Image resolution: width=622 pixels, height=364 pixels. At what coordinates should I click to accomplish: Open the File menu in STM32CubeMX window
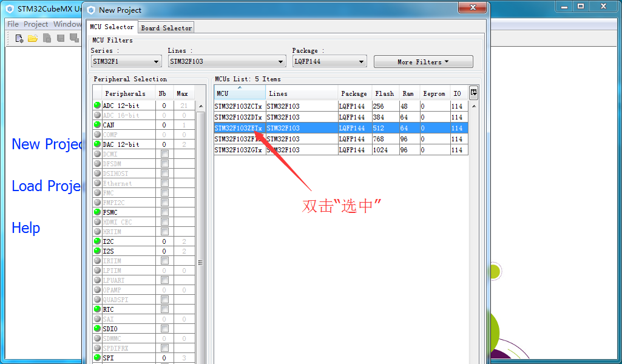pyautogui.click(x=13, y=24)
